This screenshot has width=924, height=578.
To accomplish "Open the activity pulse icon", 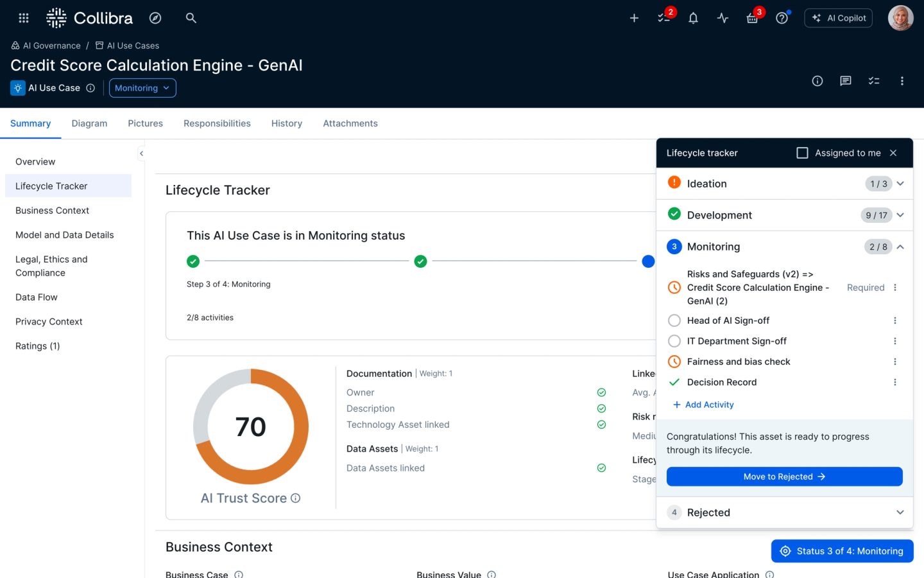I will (723, 18).
